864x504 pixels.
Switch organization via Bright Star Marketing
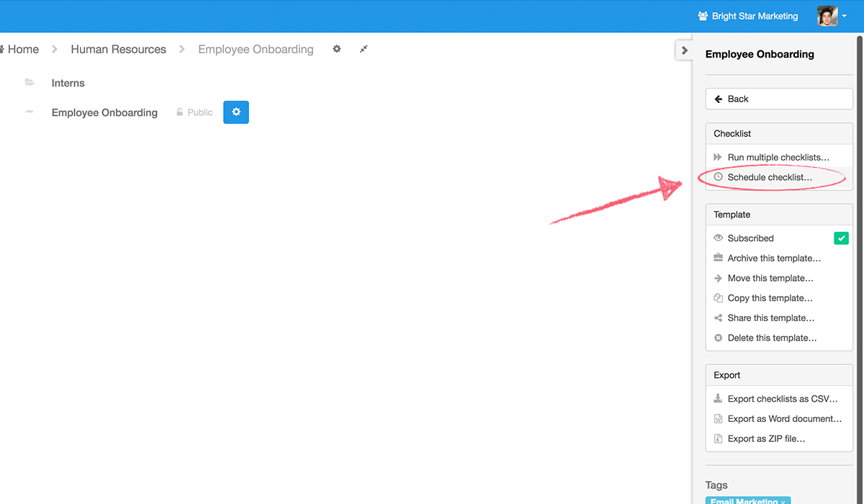click(x=747, y=16)
